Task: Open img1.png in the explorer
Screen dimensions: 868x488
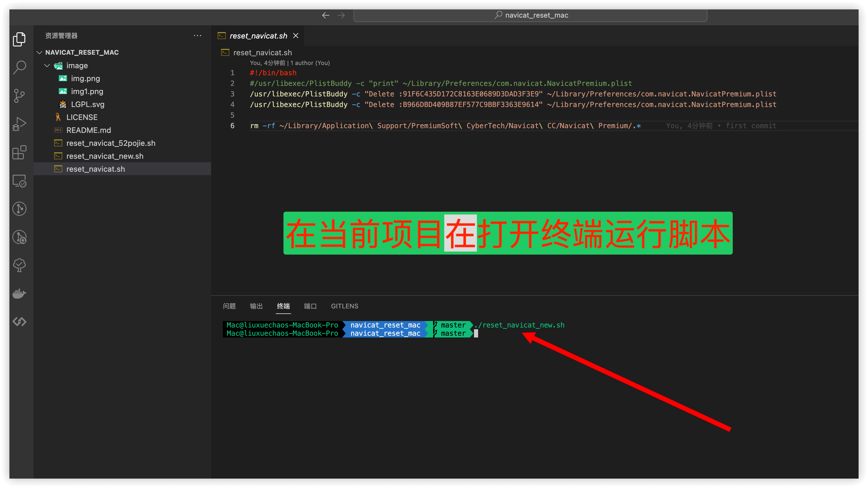Action: (122, 91)
